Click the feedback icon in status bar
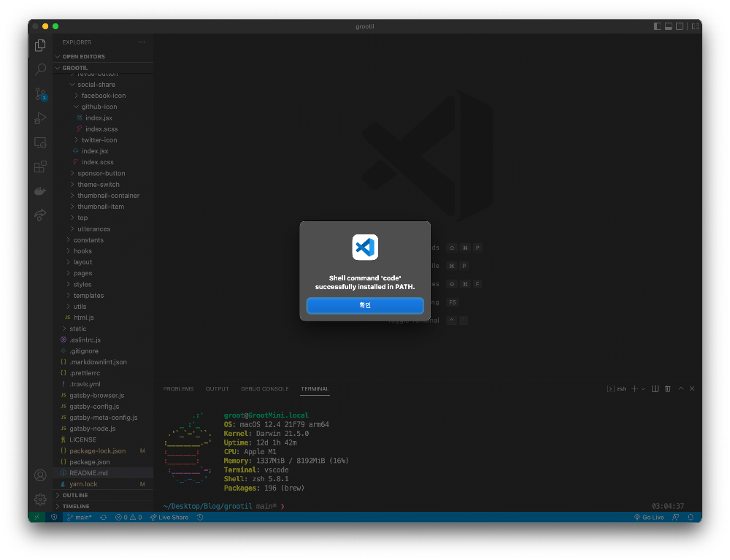This screenshot has height=560, width=730. click(x=675, y=517)
